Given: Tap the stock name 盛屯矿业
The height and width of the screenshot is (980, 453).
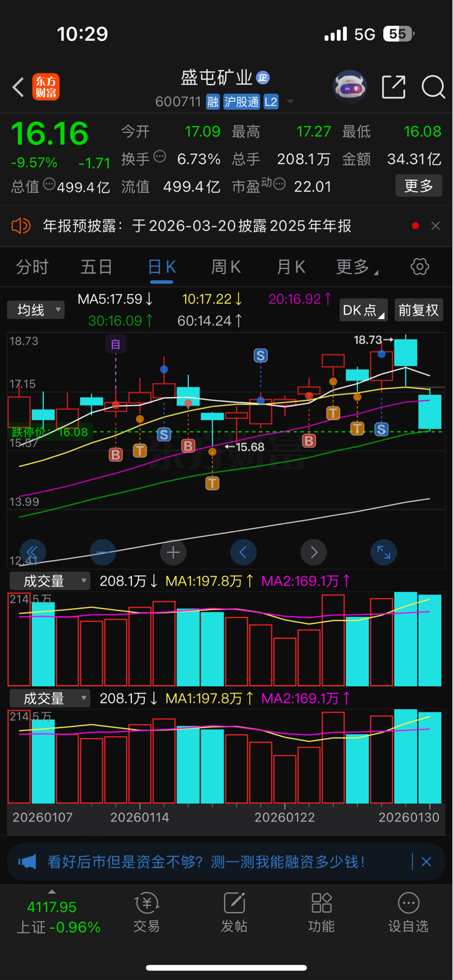Looking at the screenshot, I should coord(217,77).
